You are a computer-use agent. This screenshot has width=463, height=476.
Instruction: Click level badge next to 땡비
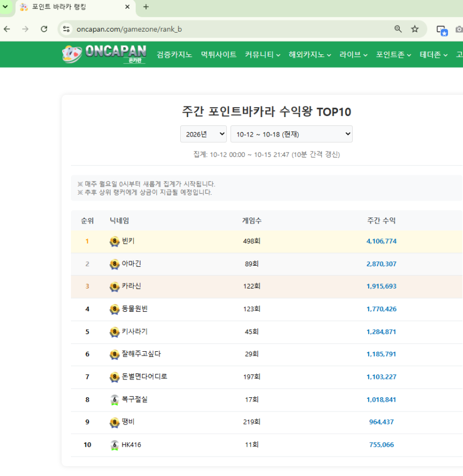(114, 422)
